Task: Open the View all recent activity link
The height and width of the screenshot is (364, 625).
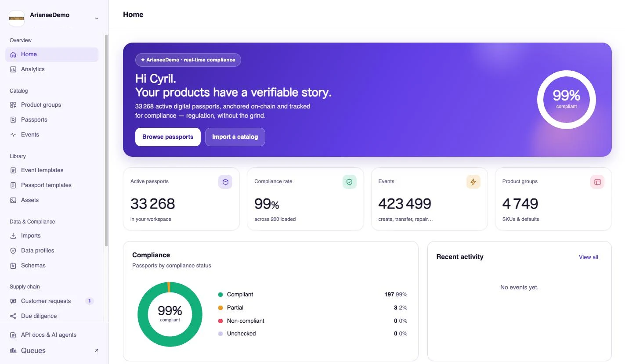Action: pyautogui.click(x=589, y=257)
